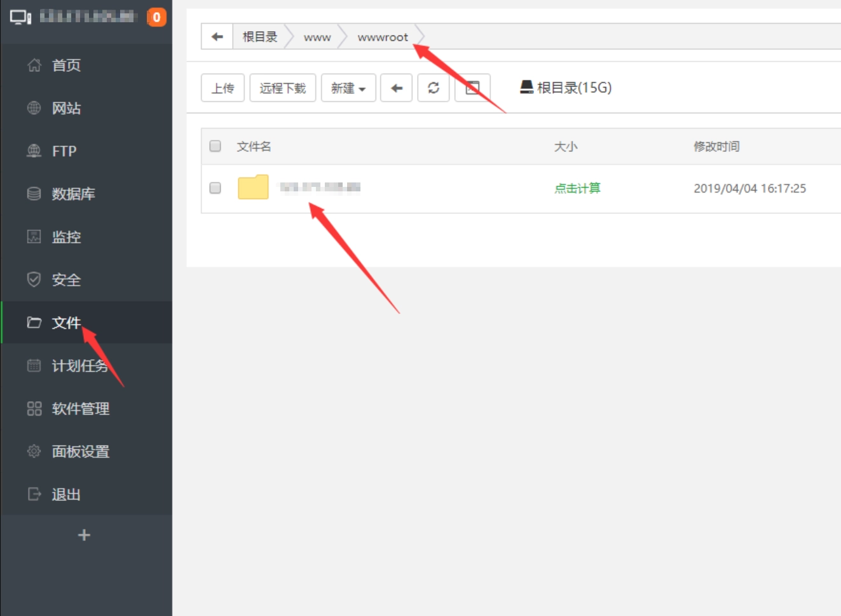This screenshot has height=616, width=841.
Task: Refresh the file list
Action: point(434,88)
